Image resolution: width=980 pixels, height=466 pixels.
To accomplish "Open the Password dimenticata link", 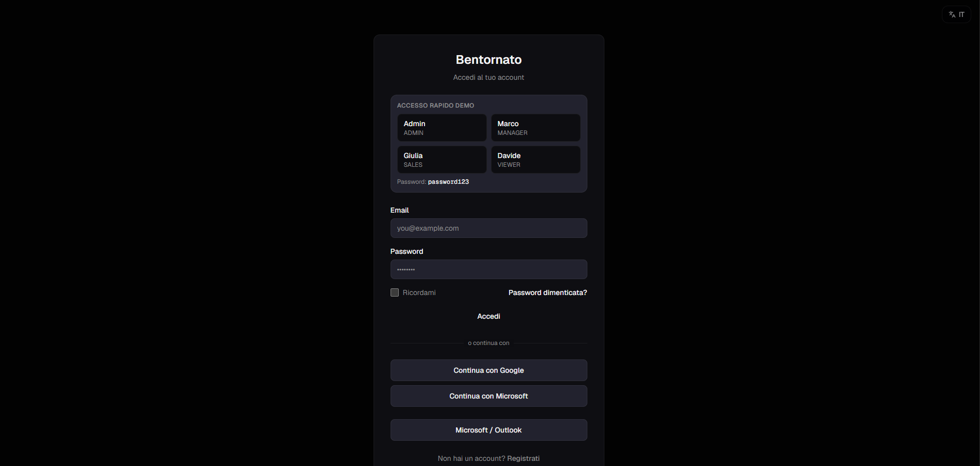I will click(548, 292).
